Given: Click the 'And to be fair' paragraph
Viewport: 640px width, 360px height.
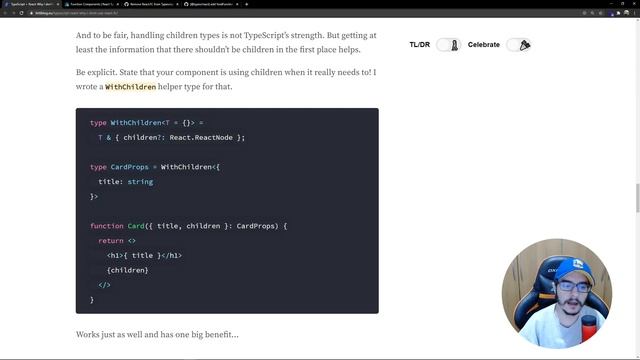Looking at the screenshot, I should 226,42.
